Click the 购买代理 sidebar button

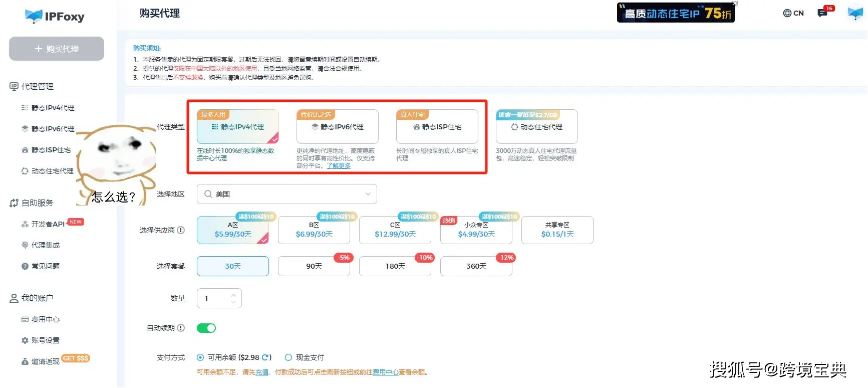(x=57, y=49)
